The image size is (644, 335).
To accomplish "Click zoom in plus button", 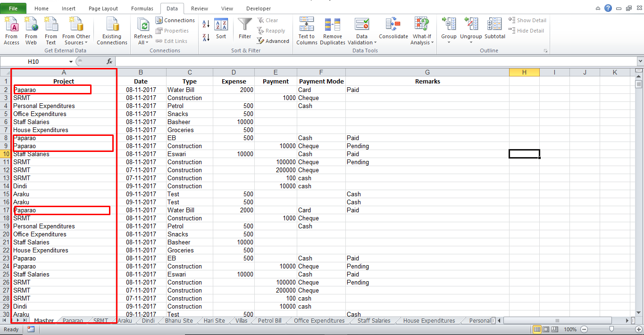I will pos(639,329).
